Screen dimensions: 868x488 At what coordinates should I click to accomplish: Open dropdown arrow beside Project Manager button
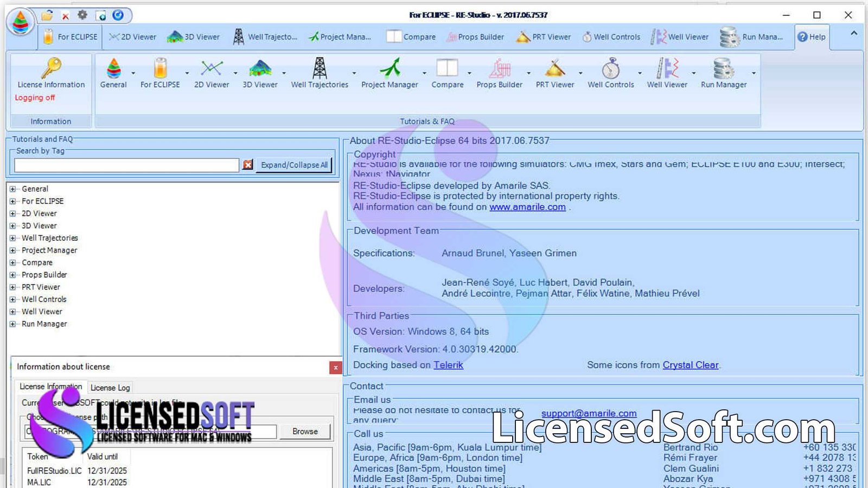[424, 73]
